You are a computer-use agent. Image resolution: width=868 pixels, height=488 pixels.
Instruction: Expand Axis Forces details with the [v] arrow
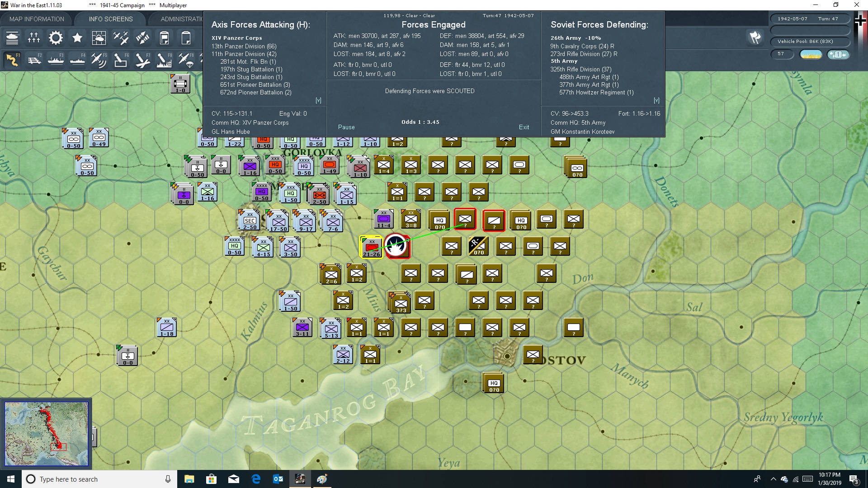click(319, 100)
